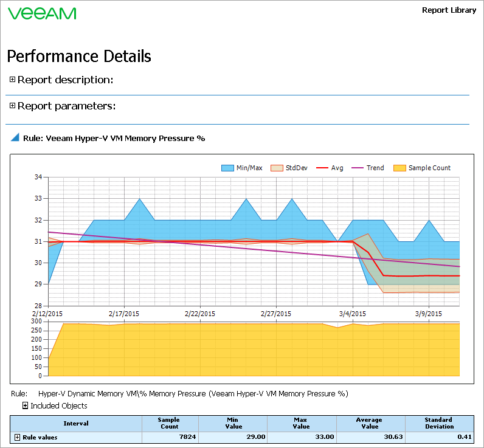Click the Min/Max legend label
The width and height of the screenshot is (484, 448).
(x=249, y=168)
